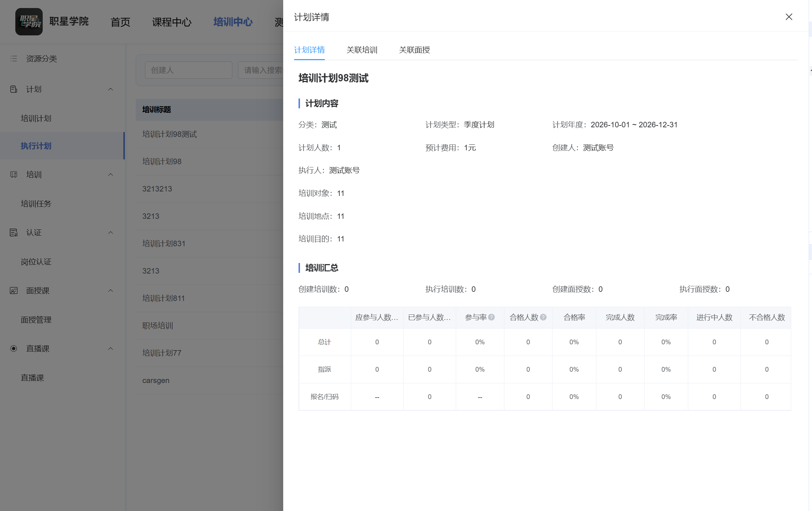This screenshot has width=812, height=511.
Task: Click the 培训计划77 row in list
Action: [209, 353]
